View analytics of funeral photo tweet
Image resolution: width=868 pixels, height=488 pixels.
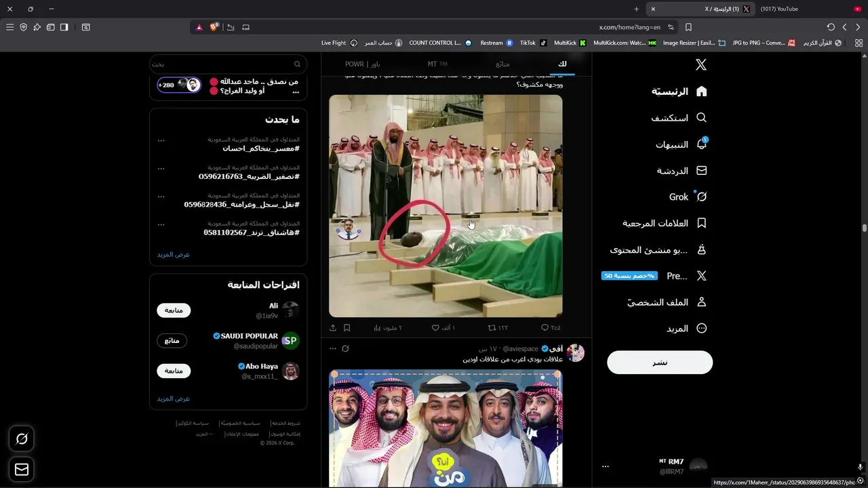point(388,328)
